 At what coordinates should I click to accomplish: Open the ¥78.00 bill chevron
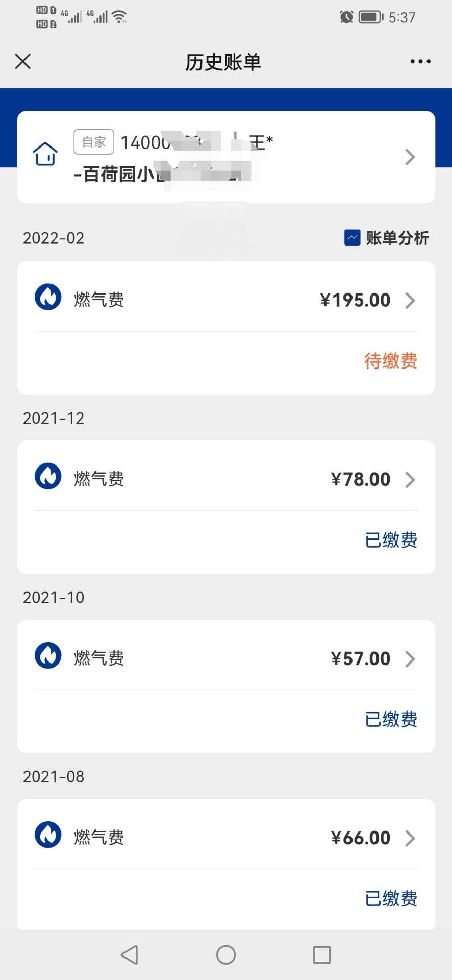[x=410, y=479]
